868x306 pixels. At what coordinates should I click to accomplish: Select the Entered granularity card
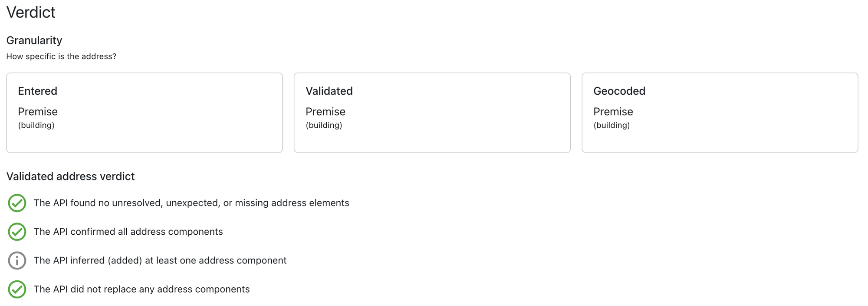pos(145,113)
